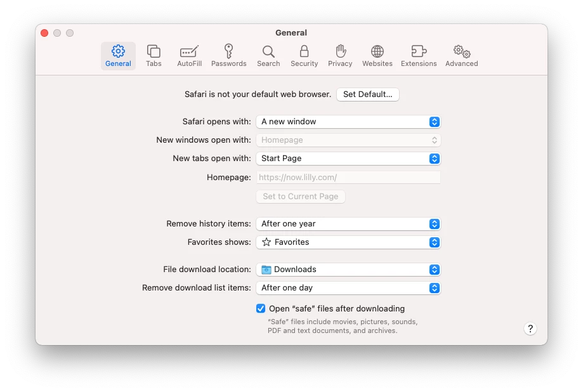Viewport: 583px width, 392px height.
Task: Open the 'New tabs open with' dropdown
Action: [x=348, y=159]
